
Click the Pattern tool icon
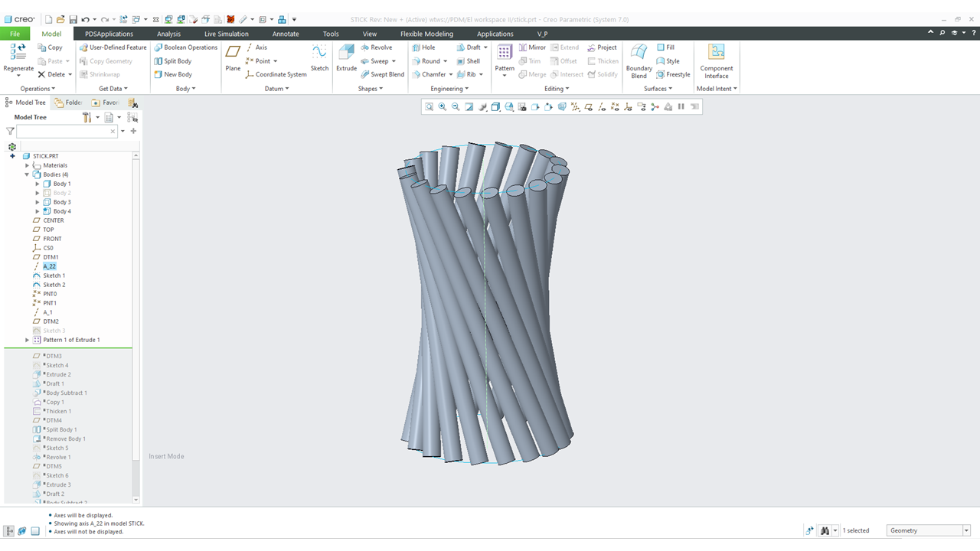[x=505, y=53]
